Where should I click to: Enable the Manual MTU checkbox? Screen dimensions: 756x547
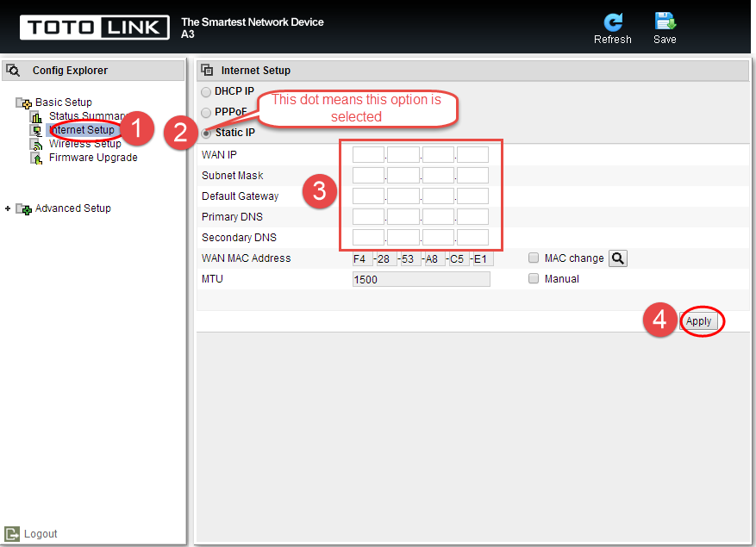pyautogui.click(x=534, y=278)
